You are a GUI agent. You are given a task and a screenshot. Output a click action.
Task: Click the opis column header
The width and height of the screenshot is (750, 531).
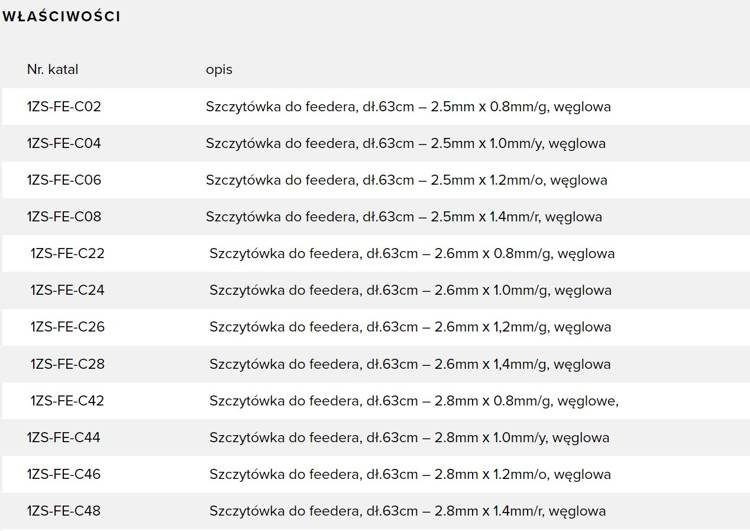219,69
